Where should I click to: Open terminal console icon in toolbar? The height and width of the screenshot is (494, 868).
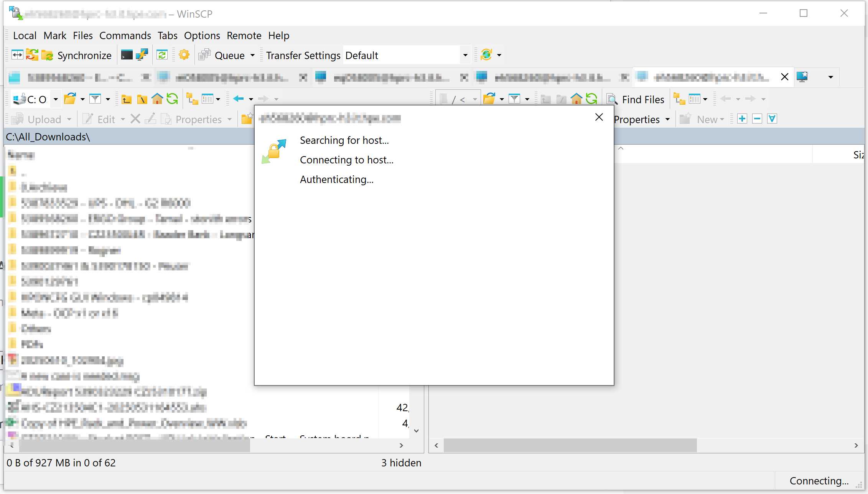point(127,55)
